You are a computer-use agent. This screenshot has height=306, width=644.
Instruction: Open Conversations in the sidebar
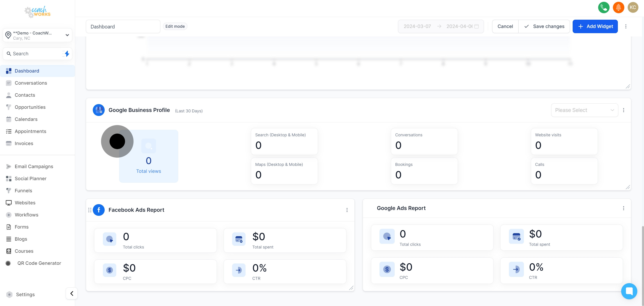tap(31, 83)
